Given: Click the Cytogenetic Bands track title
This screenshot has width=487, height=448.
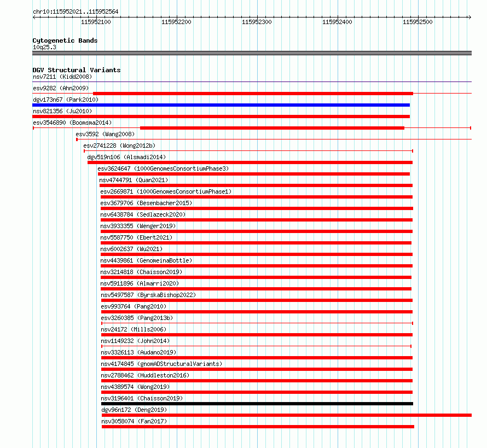Looking at the screenshot, I should click(x=65, y=40).
